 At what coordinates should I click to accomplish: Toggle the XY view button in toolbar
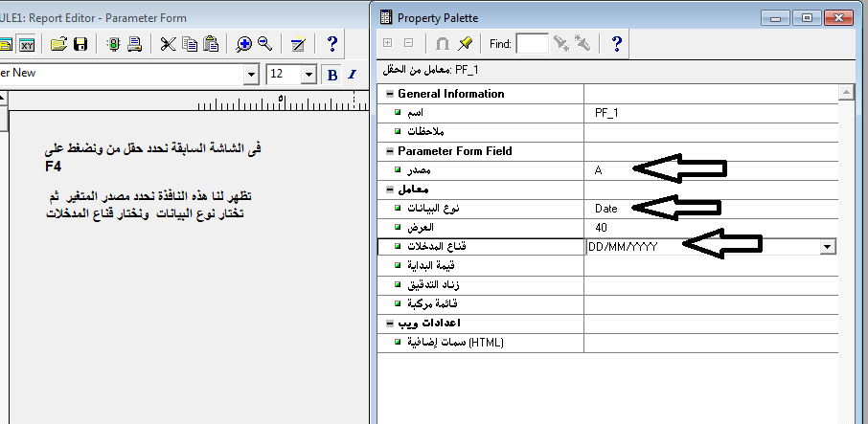click(27, 44)
